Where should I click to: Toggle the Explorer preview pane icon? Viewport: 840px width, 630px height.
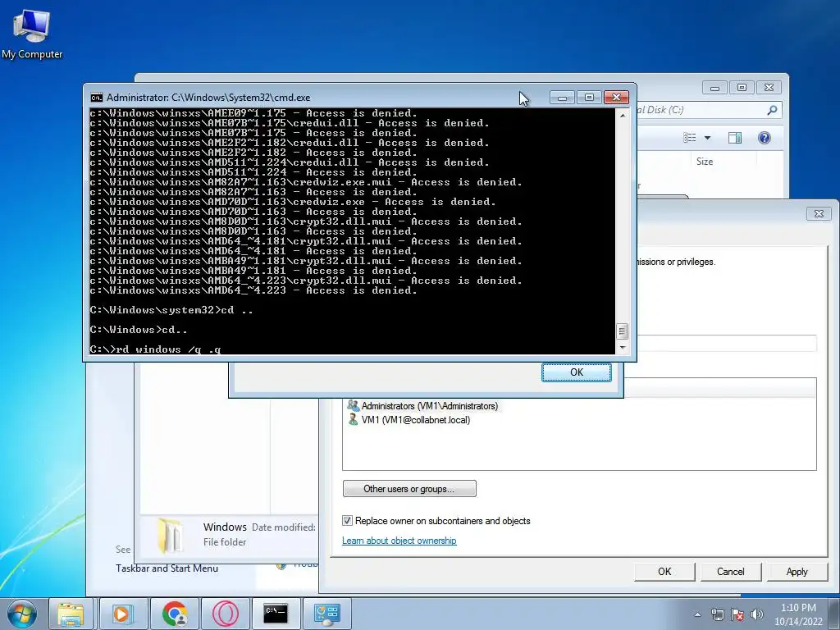click(x=734, y=138)
